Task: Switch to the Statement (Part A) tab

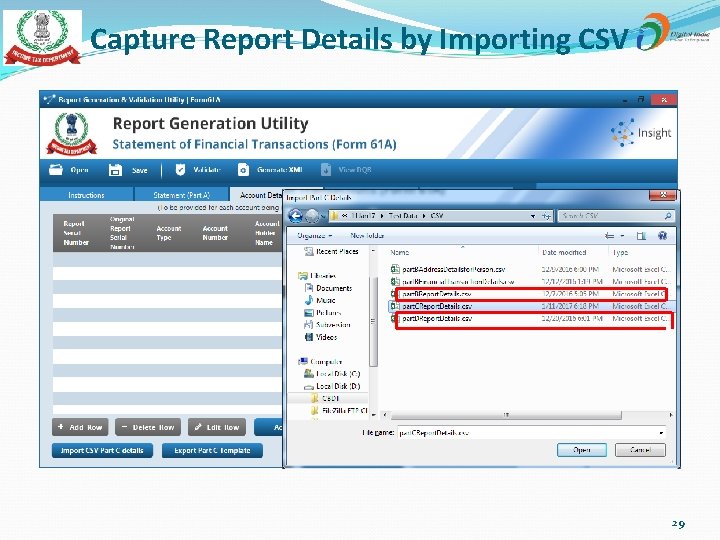Action: [x=181, y=195]
